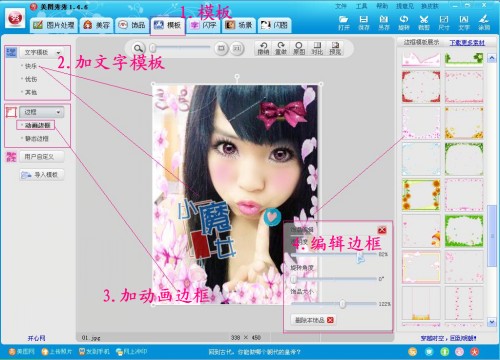Click the fit-to-window icon beside zoom slider
500x360 pixels.
click(221, 48)
